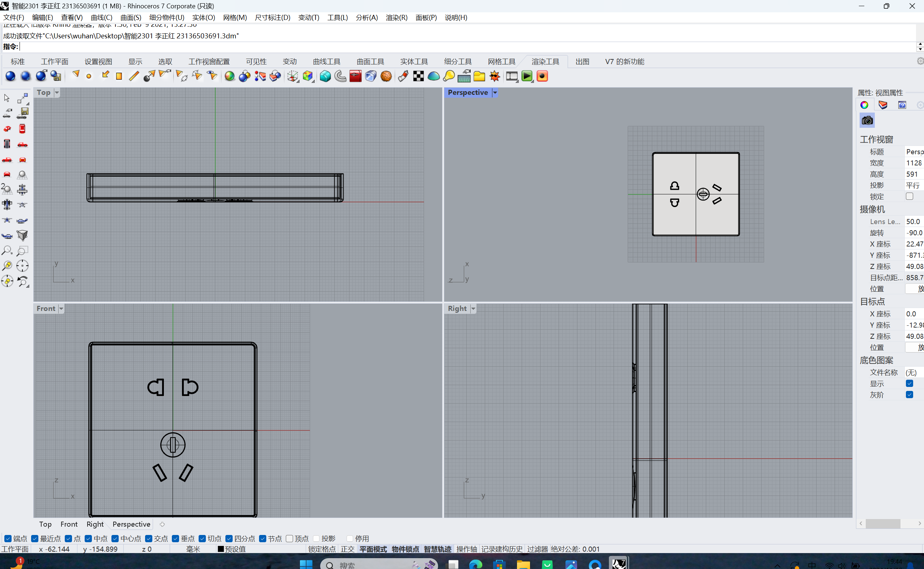The height and width of the screenshot is (569, 924).
Task: Open the 曲面(S) menu
Action: [131, 18]
